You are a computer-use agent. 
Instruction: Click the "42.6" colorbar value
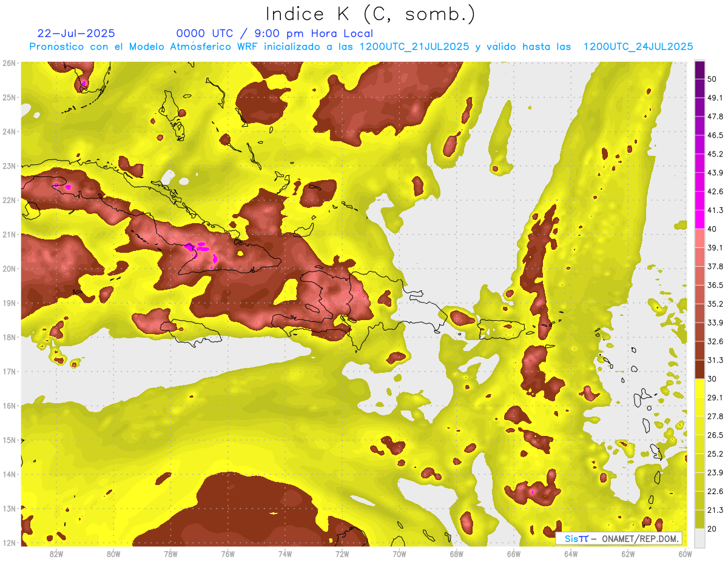[715, 192]
